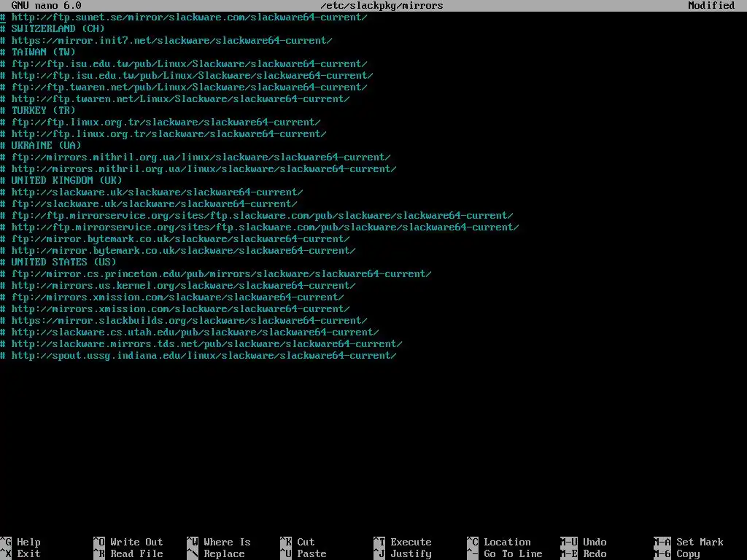Click the ftp://ftp.isu.edu.tw mirror line

184,64
